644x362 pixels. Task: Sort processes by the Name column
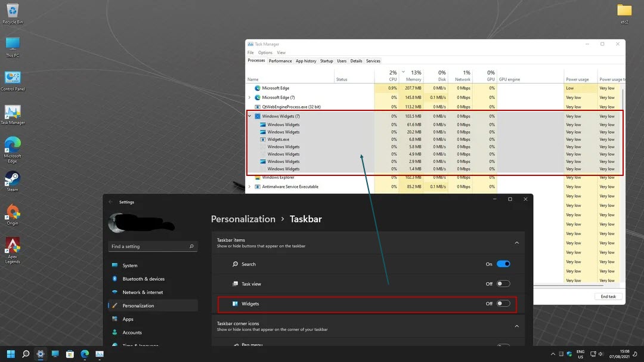click(290, 75)
